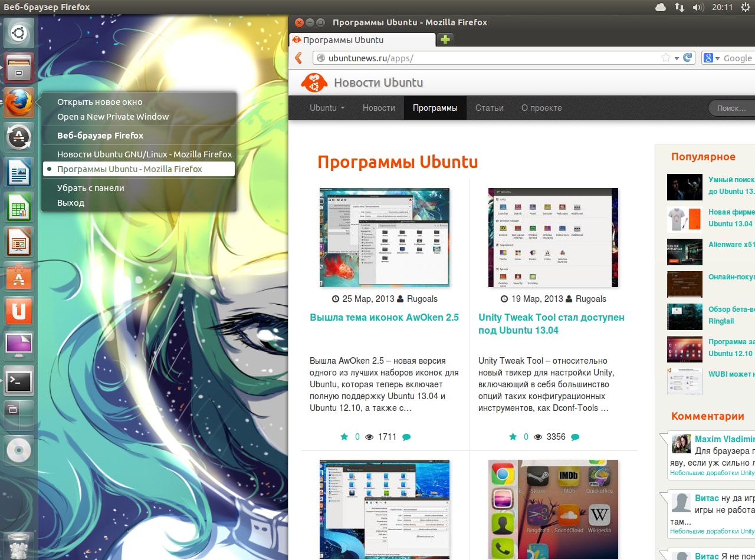Open sidebar link WUBI может
The width and height of the screenshot is (755, 560).
(731, 374)
